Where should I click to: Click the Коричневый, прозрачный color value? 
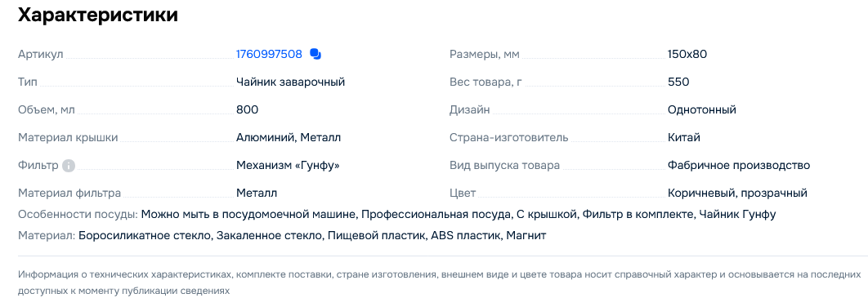pyautogui.click(x=737, y=193)
